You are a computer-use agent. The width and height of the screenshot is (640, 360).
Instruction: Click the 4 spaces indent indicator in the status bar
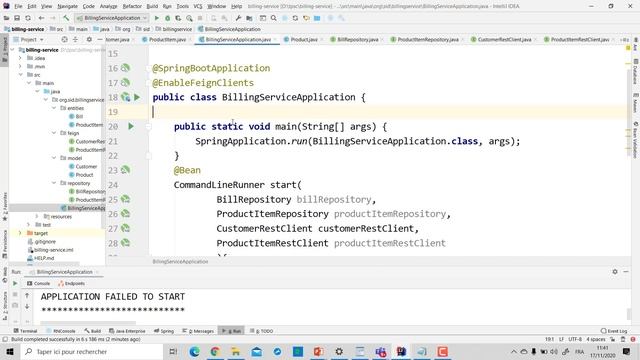596,339
